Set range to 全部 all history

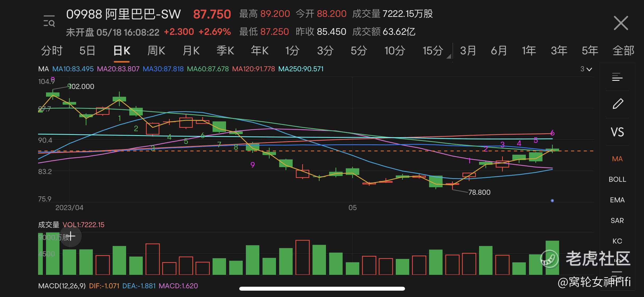623,50
